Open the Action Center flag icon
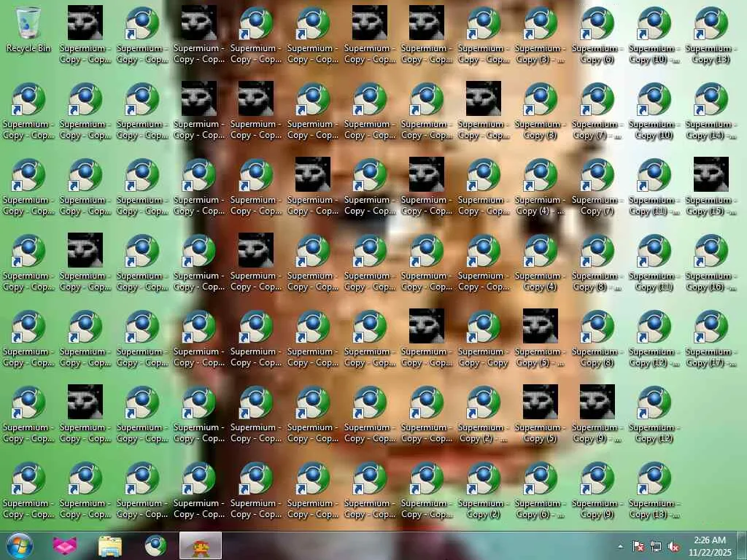 point(638,546)
